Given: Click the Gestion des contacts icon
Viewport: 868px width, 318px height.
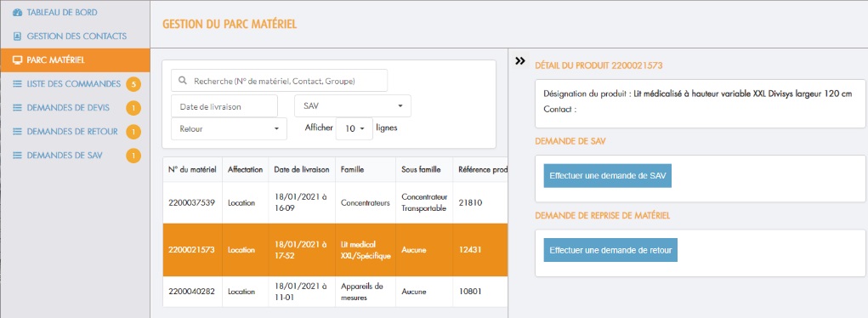Looking at the screenshot, I should pos(17,36).
